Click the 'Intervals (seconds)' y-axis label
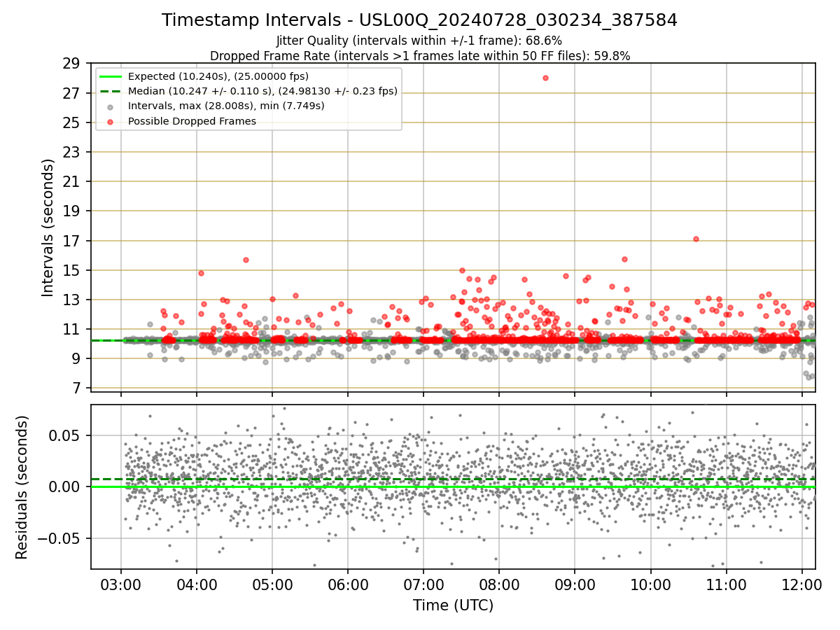The height and width of the screenshot is (630, 840). pyautogui.click(x=48, y=227)
